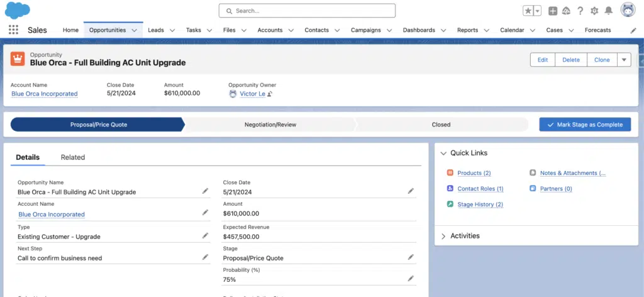Click the Stage History quick link icon
The image size is (644, 297).
[450, 204]
